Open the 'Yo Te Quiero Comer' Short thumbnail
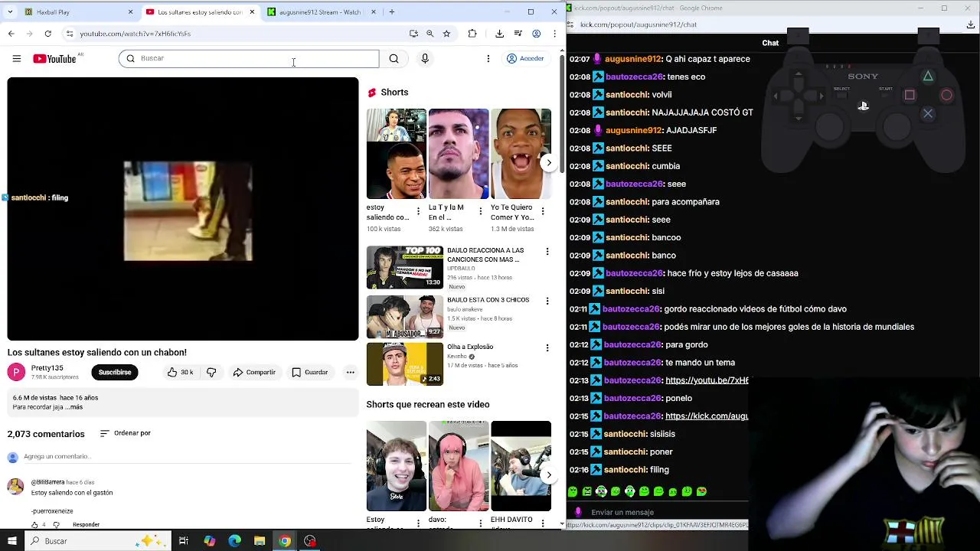 pyautogui.click(x=521, y=154)
